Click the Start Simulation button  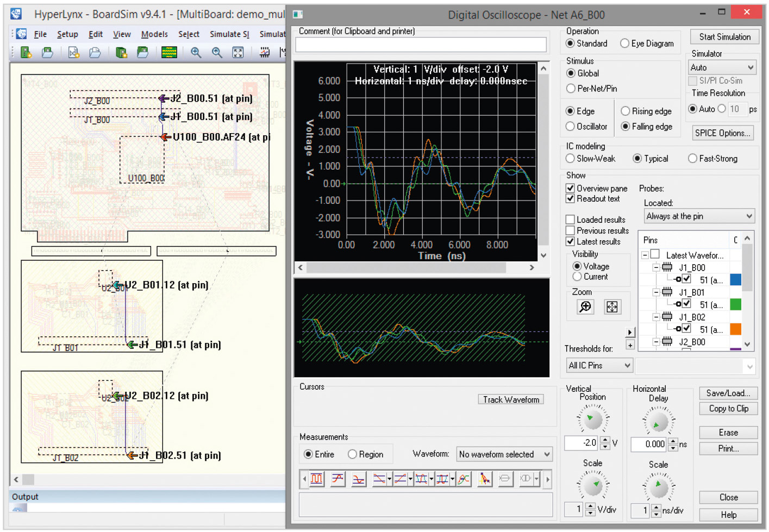coord(724,37)
